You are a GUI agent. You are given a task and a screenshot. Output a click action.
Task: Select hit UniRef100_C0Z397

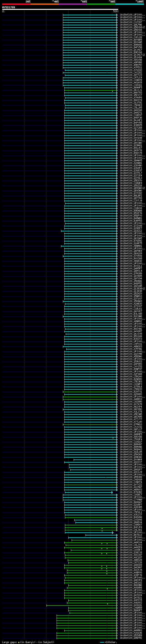(x=131, y=22)
